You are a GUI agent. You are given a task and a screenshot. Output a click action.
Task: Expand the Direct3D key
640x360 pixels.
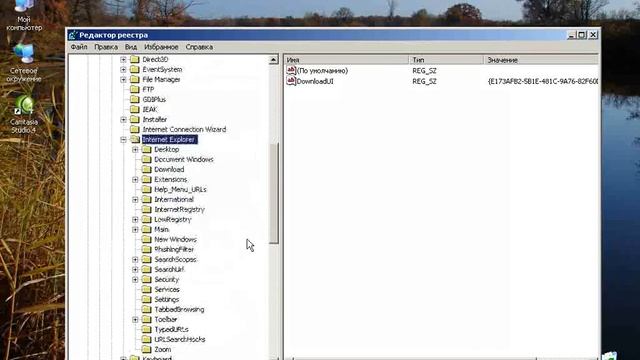click(123, 60)
